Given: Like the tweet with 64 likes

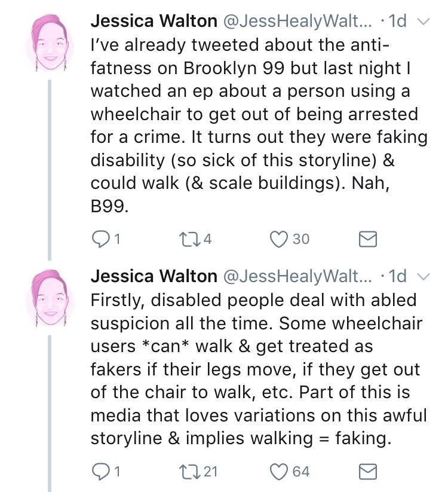Looking at the screenshot, I should (x=281, y=472).
